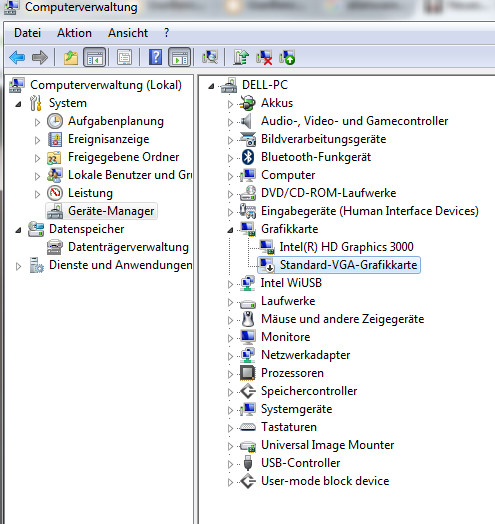Expand the Systemgeräte category

click(x=230, y=410)
